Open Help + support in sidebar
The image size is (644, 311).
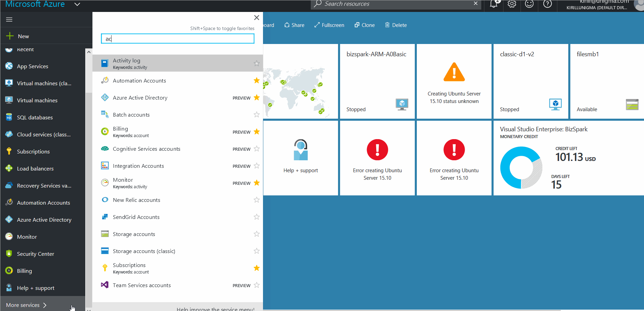43,288
